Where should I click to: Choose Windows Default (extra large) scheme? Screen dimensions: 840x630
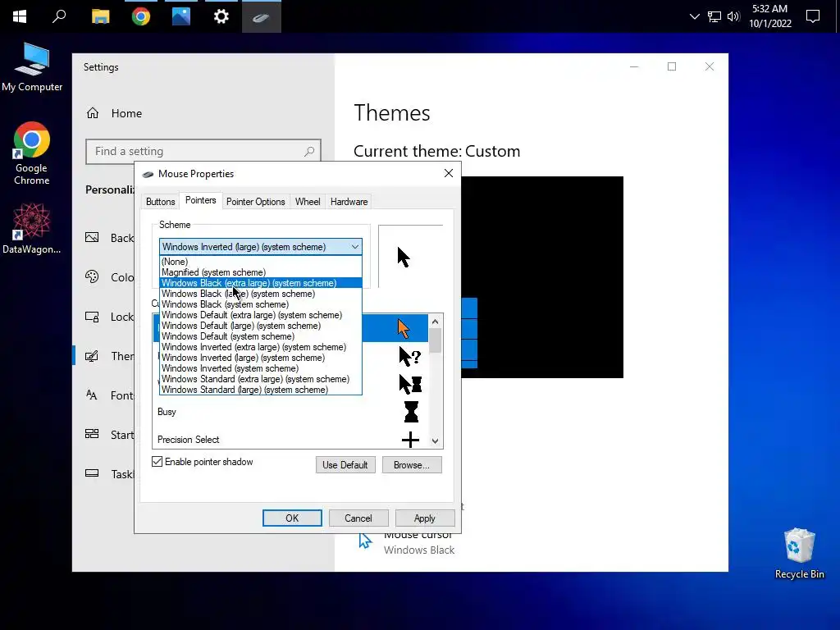pos(260,315)
